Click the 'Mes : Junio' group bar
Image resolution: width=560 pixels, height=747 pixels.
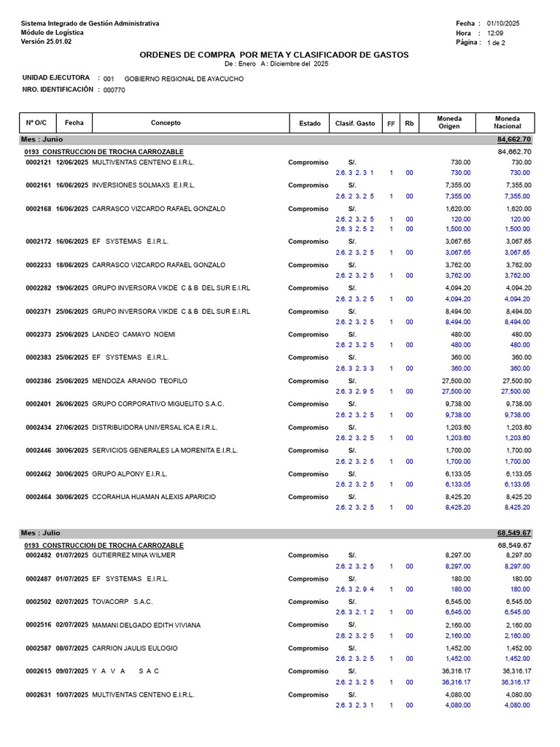(x=276, y=139)
